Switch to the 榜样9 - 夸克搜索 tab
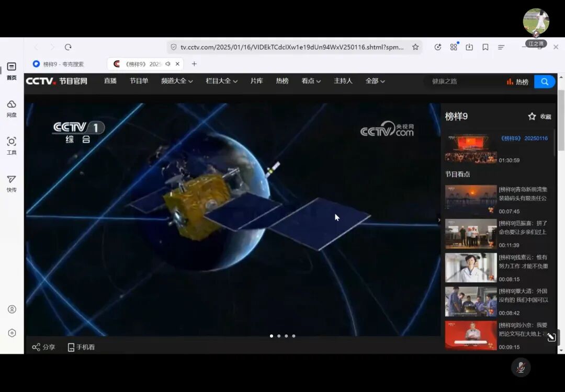Image resolution: width=565 pixels, height=392 pixels. [x=63, y=64]
